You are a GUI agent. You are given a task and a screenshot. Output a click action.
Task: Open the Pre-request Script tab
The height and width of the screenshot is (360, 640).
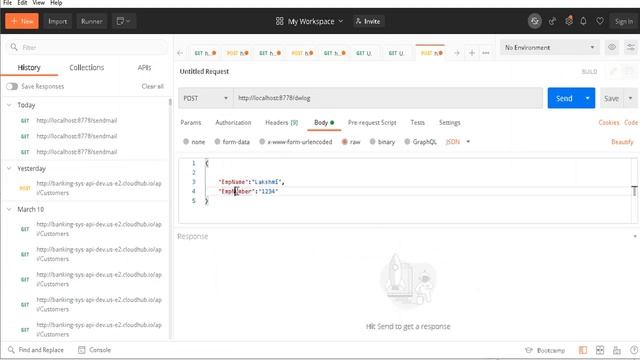click(372, 123)
